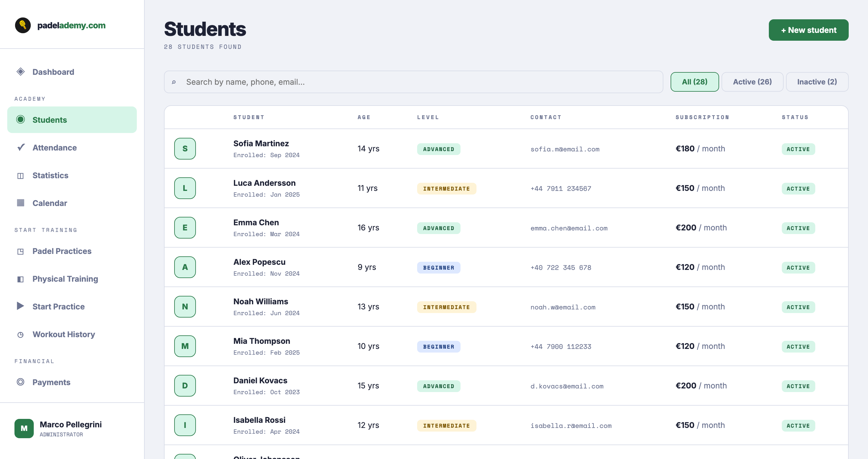Viewport: 868px width, 459px height.
Task: Click the Workout History clock icon
Action: coord(20,334)
